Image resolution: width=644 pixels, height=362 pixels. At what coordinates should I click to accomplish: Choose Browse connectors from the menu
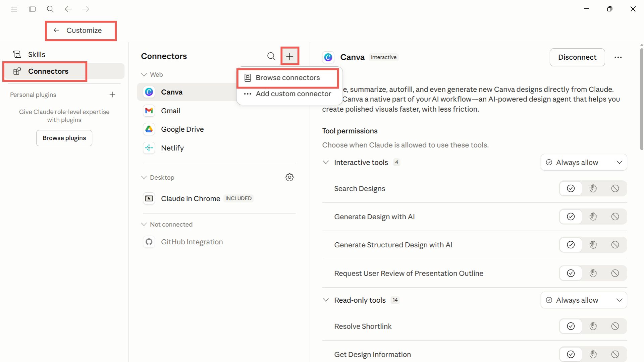click(x=287, y=78)
